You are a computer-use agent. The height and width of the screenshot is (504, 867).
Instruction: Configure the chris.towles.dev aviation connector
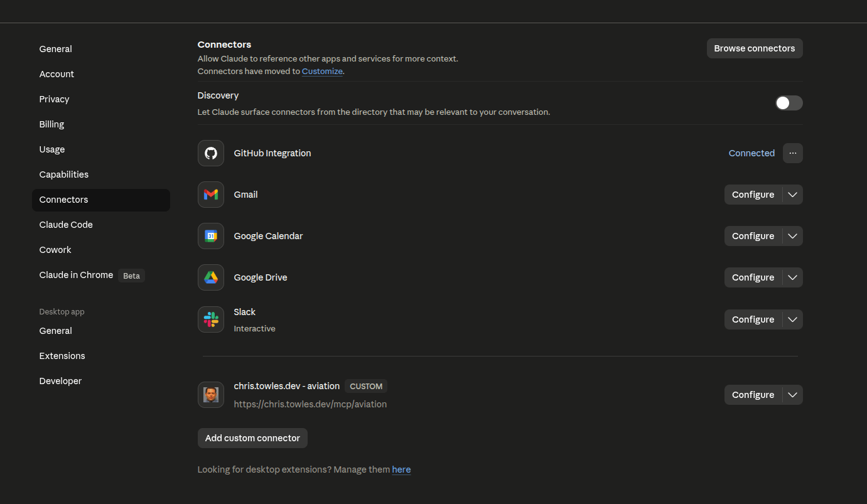click(x=753, y=395)
